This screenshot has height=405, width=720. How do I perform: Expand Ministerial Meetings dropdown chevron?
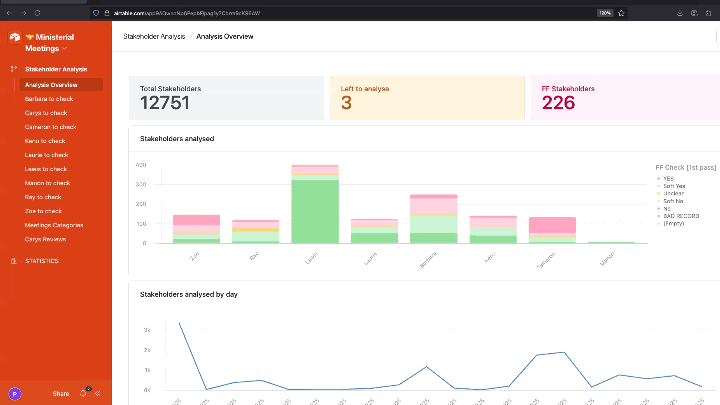click(65, 48)
